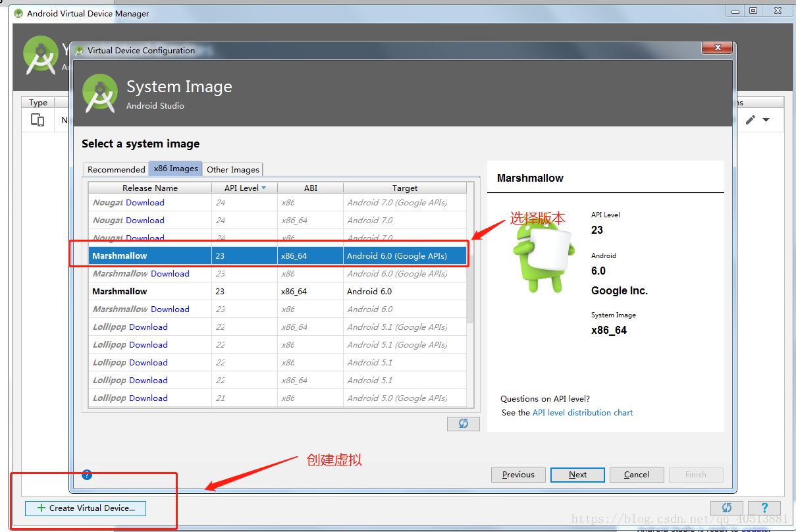796x532 pixels.
Task: Click the Previous button
Action: click(518, 474)
